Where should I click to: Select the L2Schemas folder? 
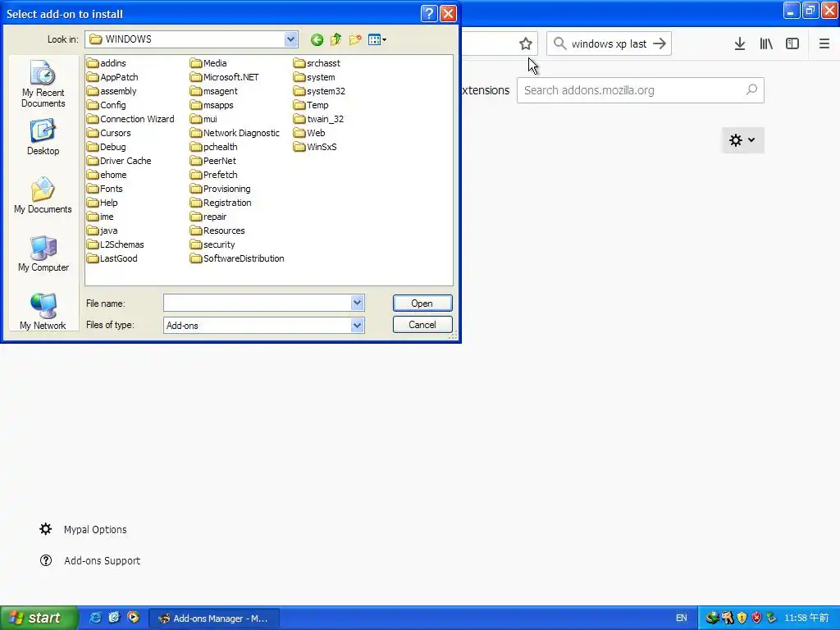[x=116, y=244]
